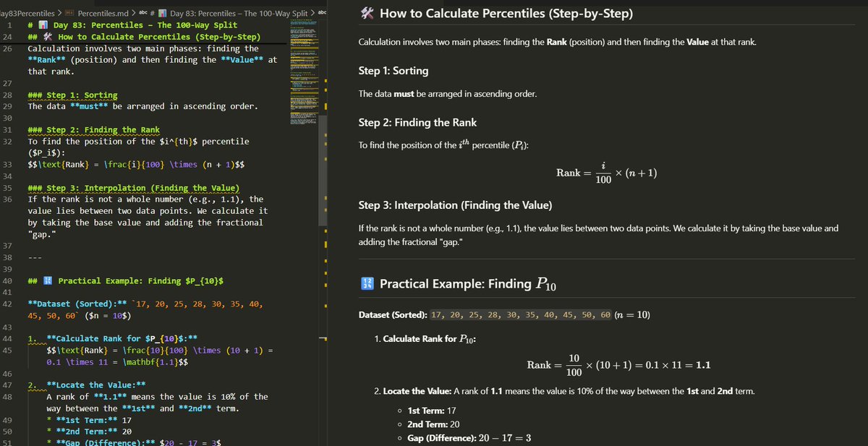This screenshot has width=868, height=446.
Task: Click '### Step 2: Finding the Rank' in editor
Action: click(x=94, y=130)
